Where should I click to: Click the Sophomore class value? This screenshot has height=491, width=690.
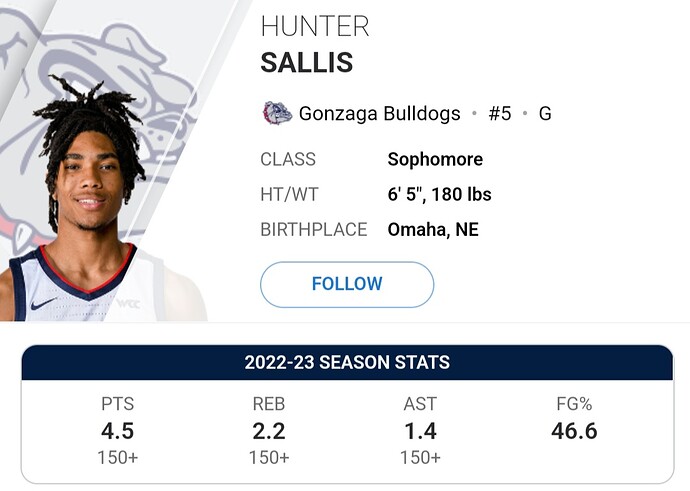[435, 159]
